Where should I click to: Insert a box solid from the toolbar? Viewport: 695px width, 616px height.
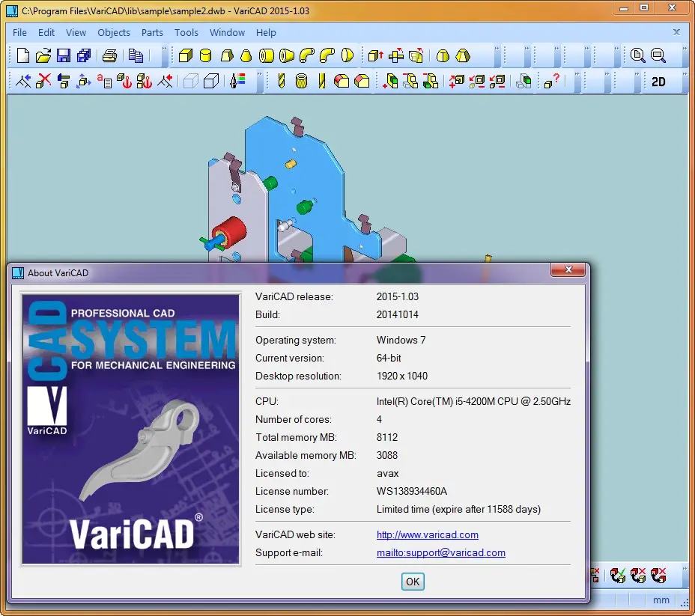(x=186, y=56)
